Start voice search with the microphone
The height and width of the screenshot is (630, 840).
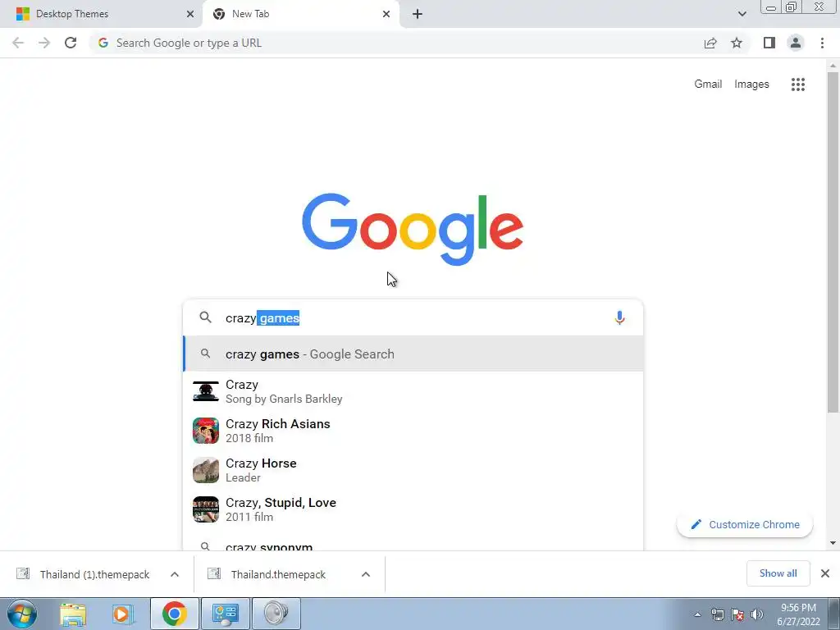point(619,317)
